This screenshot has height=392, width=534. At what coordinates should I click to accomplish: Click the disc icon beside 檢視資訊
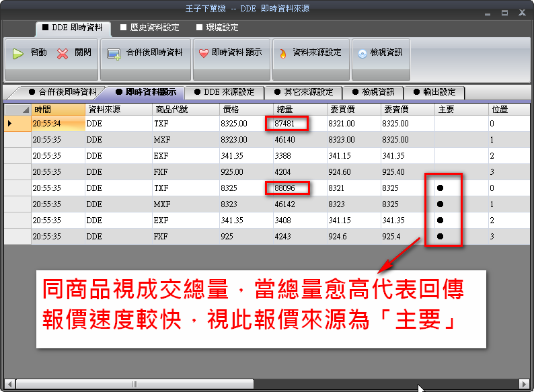[x=363, y=54]
